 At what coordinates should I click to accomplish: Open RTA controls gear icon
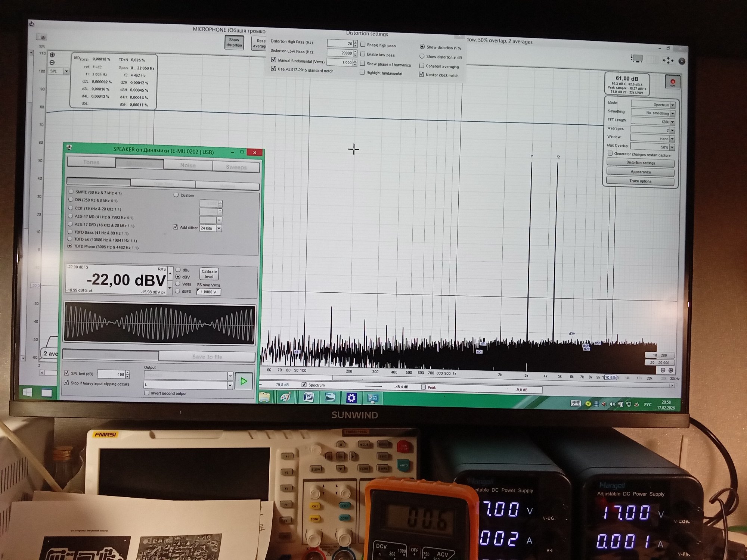682,61
